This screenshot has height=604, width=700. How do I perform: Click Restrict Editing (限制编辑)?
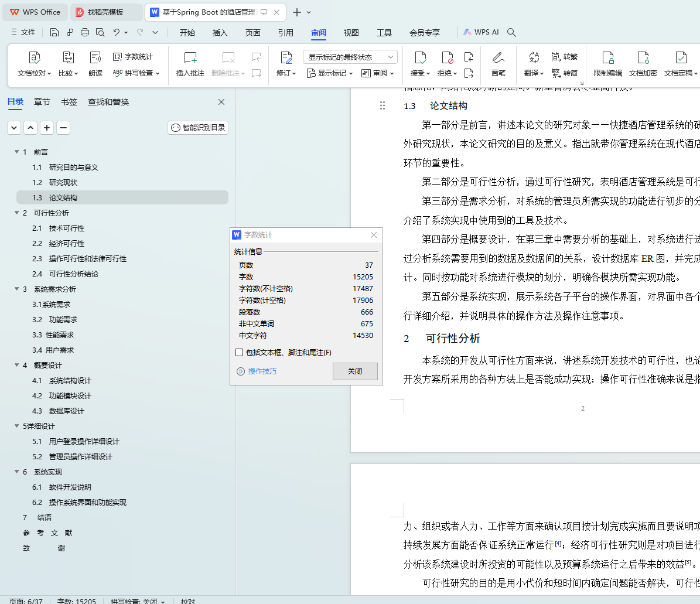(607, 64)
